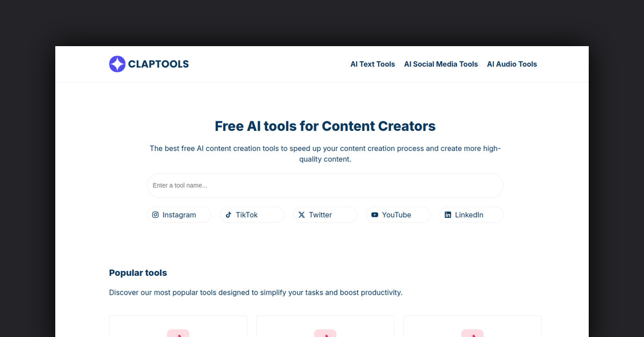Open AI Audio Tools menu
Image resolution: width=644 pixels, height=337 pixels.
pos(511,64)
